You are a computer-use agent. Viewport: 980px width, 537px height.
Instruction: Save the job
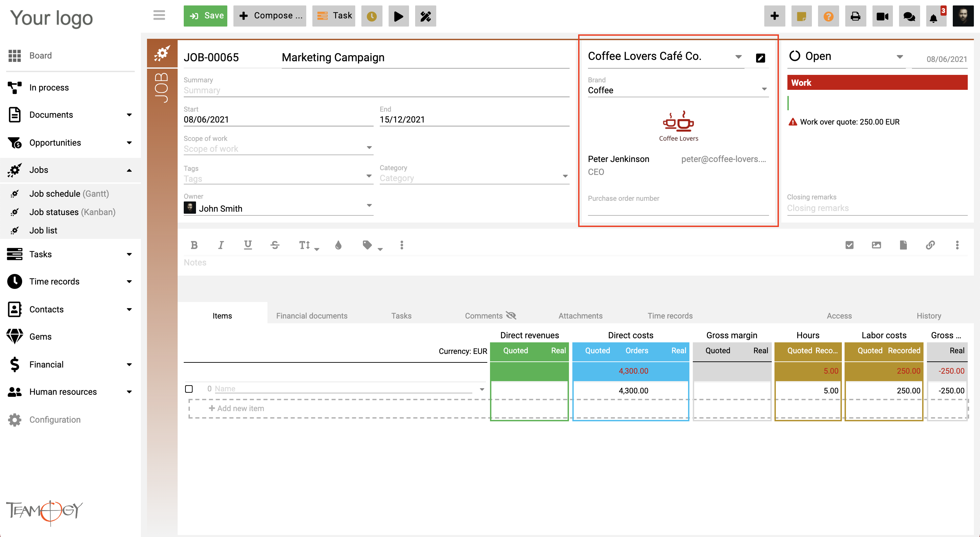(x=206, y=16)
